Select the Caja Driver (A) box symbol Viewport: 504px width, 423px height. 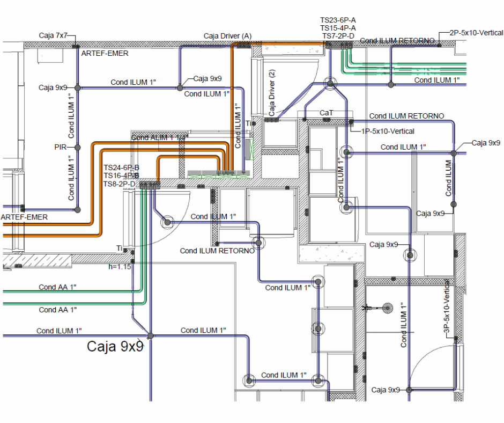[x=243, y=46]
